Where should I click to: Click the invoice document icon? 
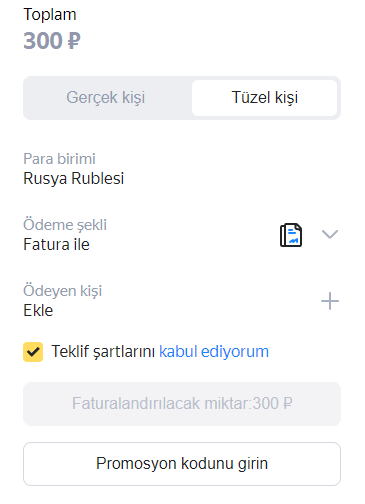[291, 235]
